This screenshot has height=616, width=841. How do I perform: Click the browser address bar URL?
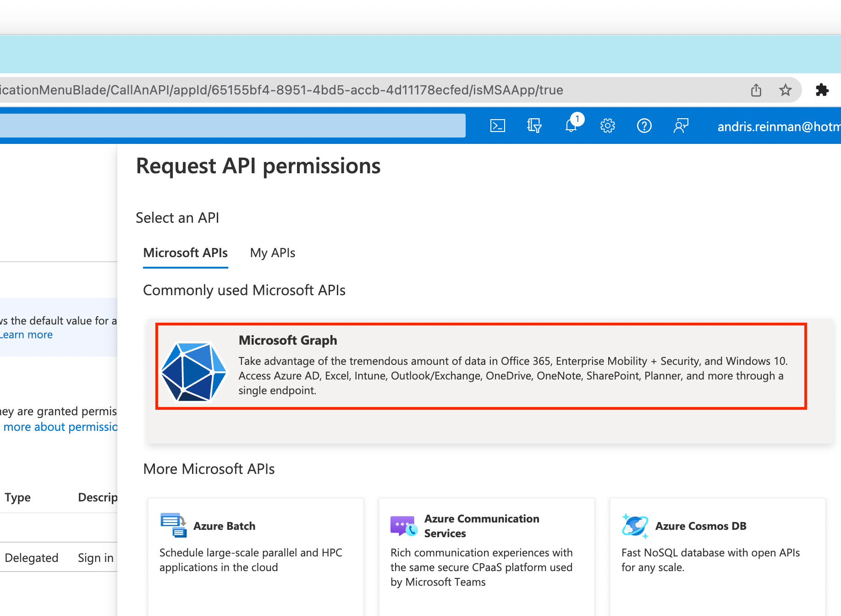point(281,90)
